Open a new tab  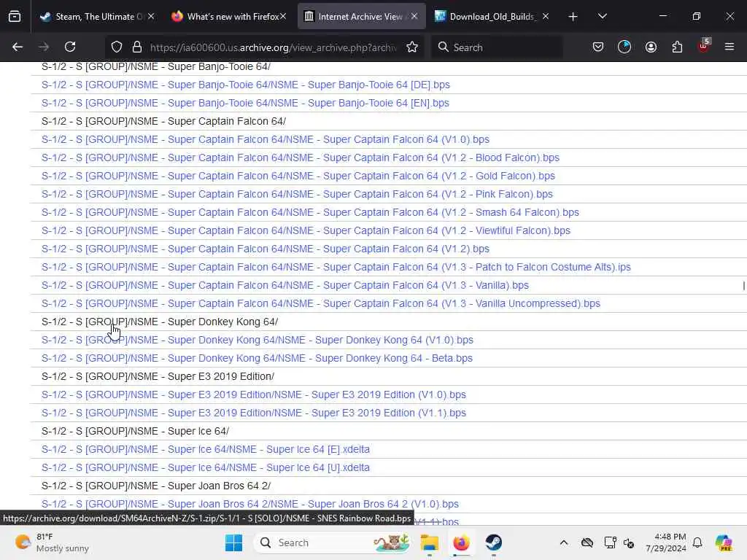pos(573,17)
